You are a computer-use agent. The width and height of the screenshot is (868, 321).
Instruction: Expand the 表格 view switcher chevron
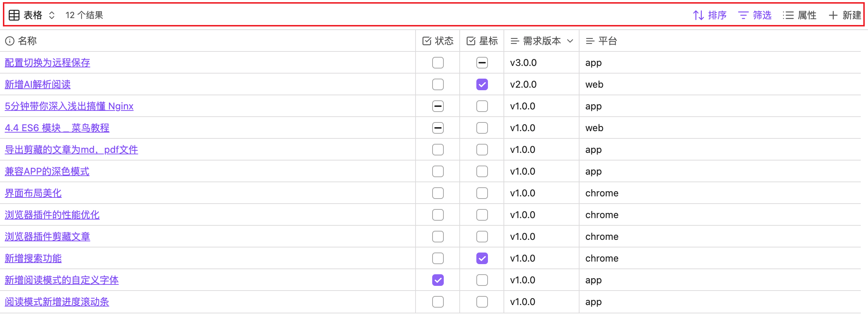click(52, 15)
